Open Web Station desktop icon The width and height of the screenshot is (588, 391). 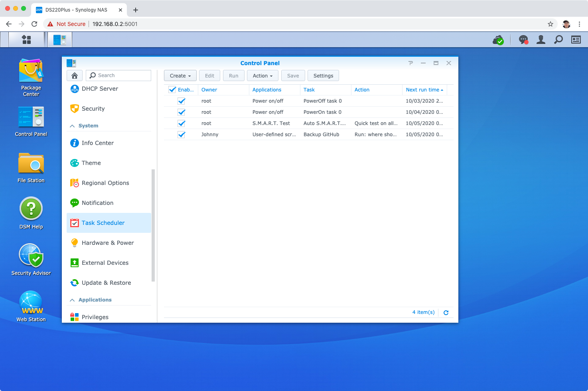31,306
